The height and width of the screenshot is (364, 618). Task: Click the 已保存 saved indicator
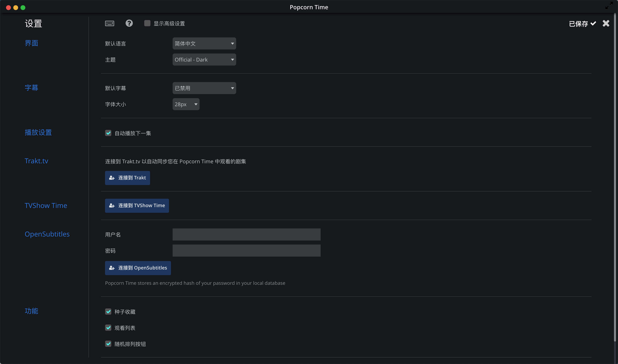point(582,24)
